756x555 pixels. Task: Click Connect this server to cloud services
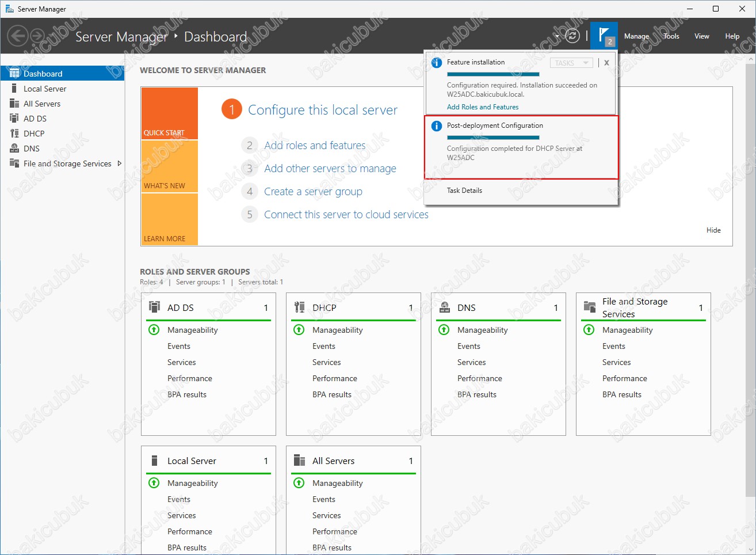pyautogui.click(x=346, y=215)
